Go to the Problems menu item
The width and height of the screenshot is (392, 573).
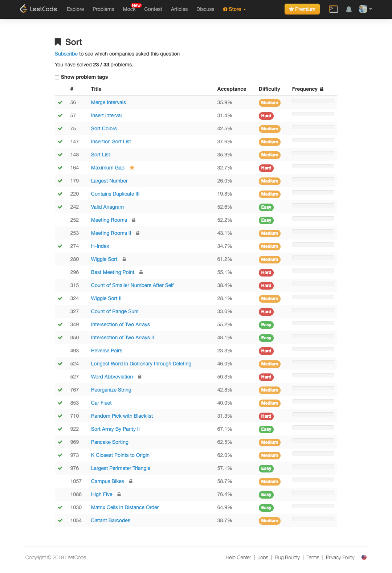pos(103,9)
